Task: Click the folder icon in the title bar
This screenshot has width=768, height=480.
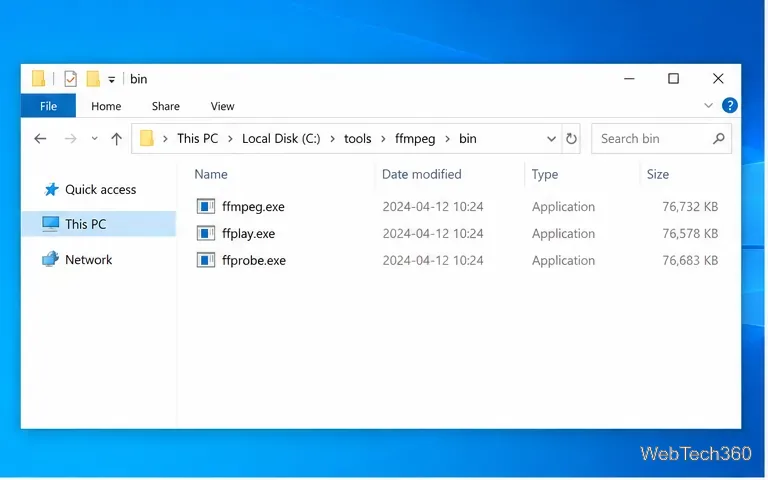Action: [38, 78]
